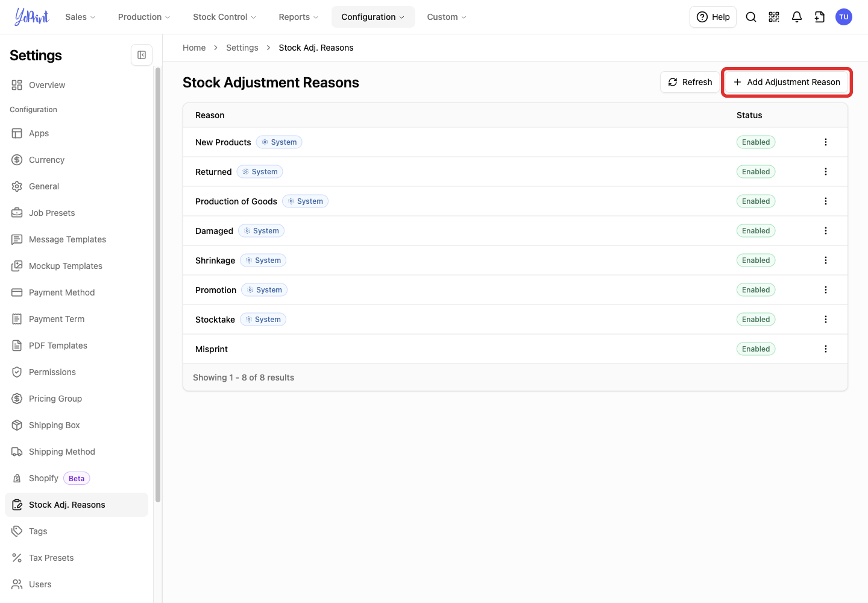Expand the Production menu
Screen dimensions: 868x603
(144, 17)
